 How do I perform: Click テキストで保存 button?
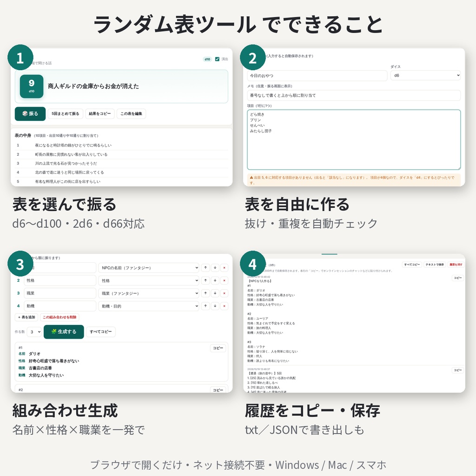coord(435,264)
